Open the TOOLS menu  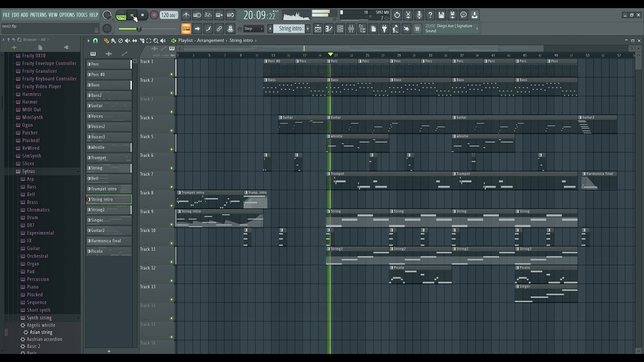(x=82, y=15)
